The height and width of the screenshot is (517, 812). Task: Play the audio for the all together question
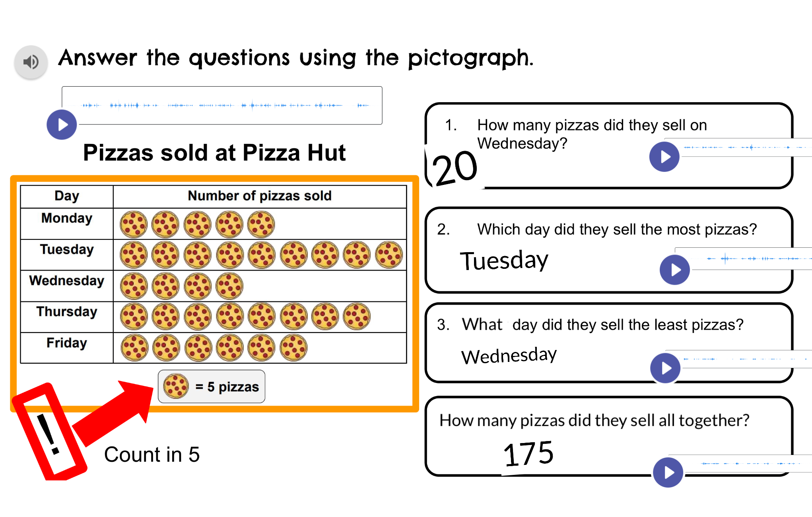[668, 472]
